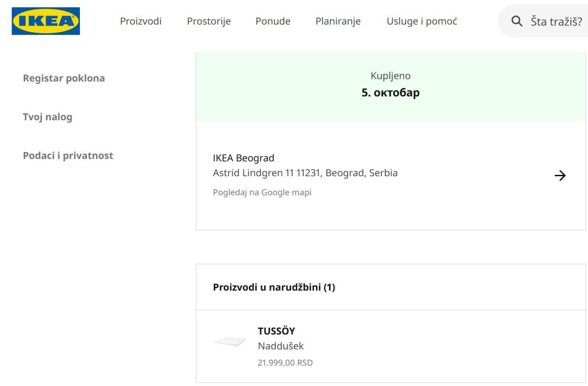Open the Proizvodi menu
Image resolution: width=588 pixels, height=386 pixels.
click(x=141, y=21)
